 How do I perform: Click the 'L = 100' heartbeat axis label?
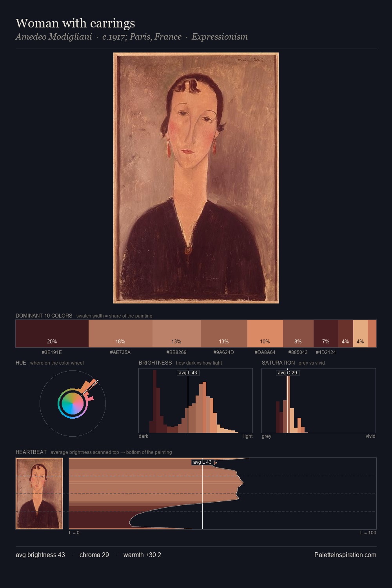tap(368, 533)
